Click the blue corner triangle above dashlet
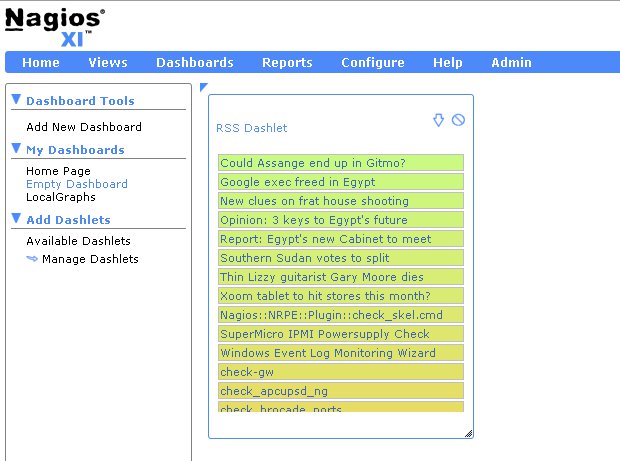 coord(204,87)
